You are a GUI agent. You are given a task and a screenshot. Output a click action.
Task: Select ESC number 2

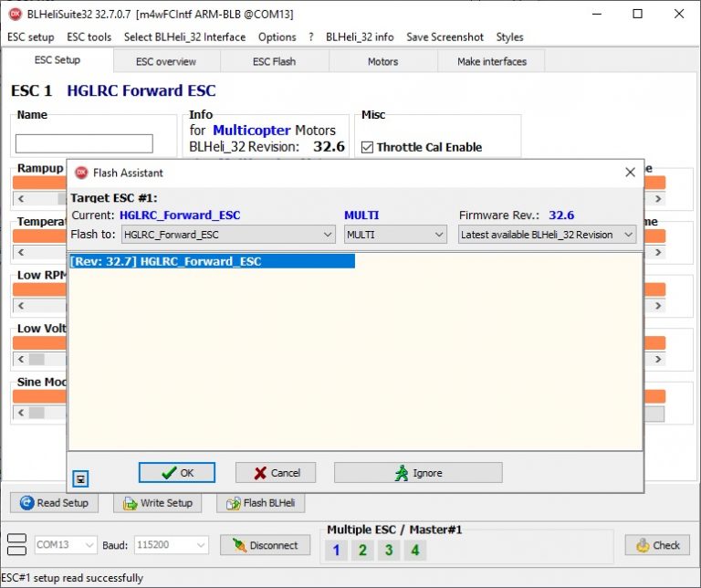[x=362, y=550]
